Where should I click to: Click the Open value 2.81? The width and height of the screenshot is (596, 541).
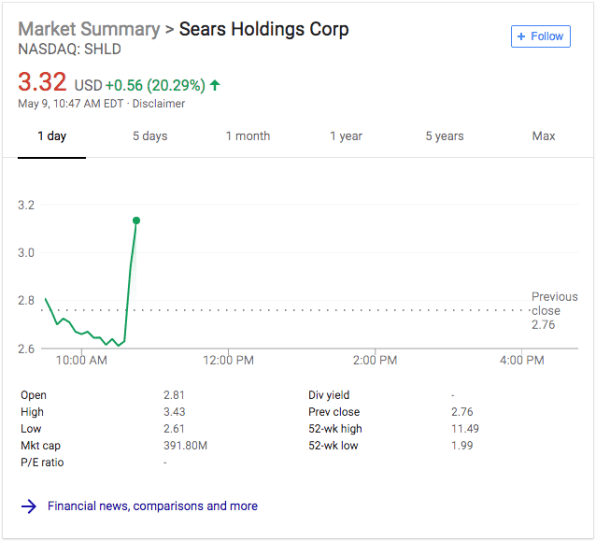click(174, 395)
